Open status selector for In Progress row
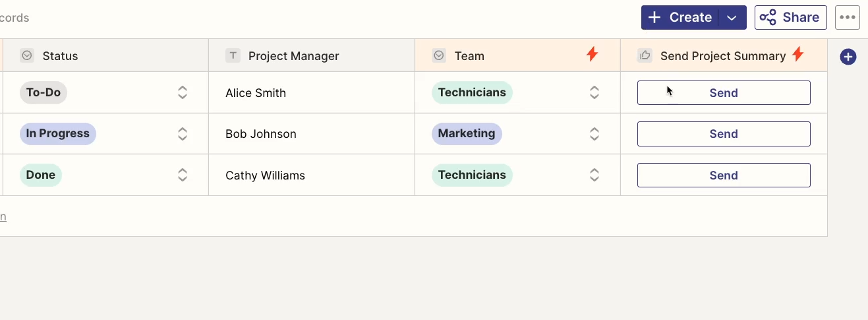Screen dimensions: 868x320 183,134
